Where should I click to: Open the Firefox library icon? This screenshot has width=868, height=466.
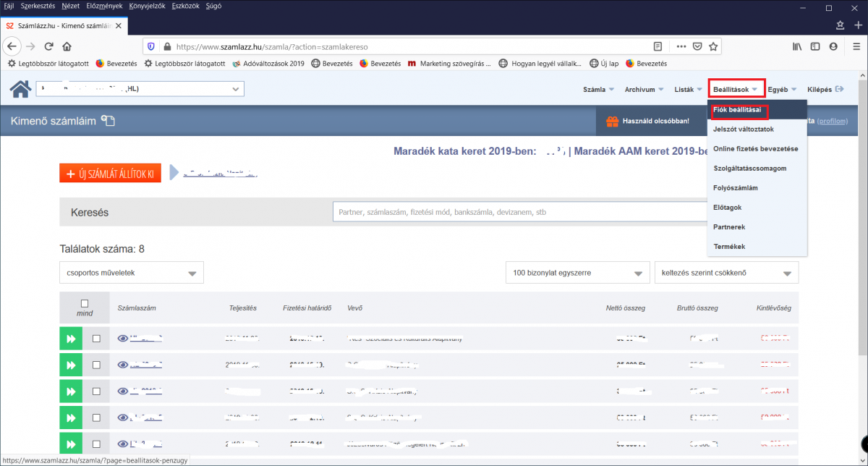[796, 46]
